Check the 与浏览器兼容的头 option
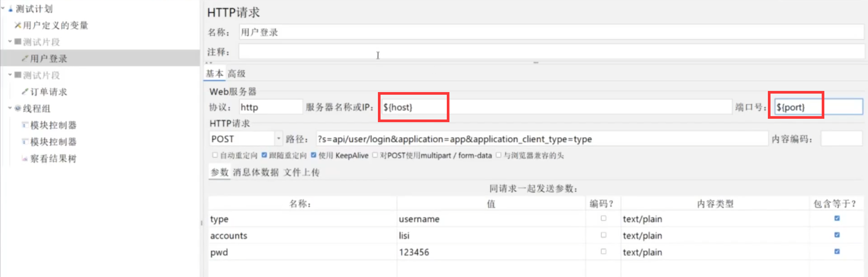The image size is (868, 277). tap(498, 155)
